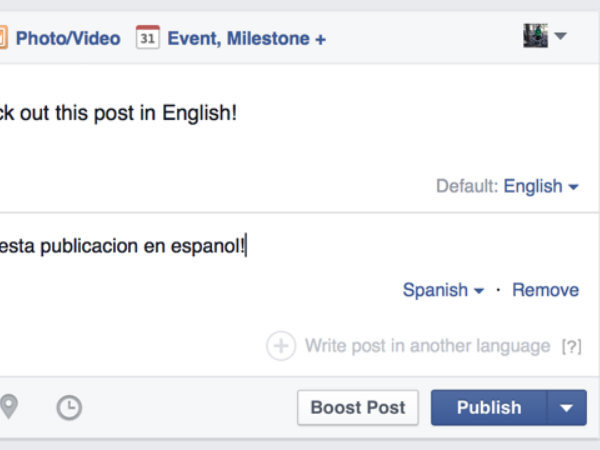Click the calendar icon showing 31

(148, 38)
